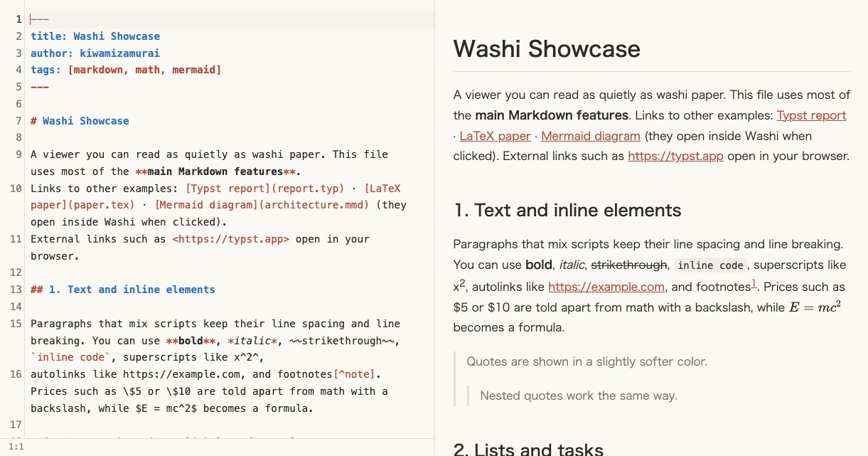The width and height of the screenshot is (868, 456).
Task: Click the '## 1. Text and inline elements' source line
Action: pos(123,290)
